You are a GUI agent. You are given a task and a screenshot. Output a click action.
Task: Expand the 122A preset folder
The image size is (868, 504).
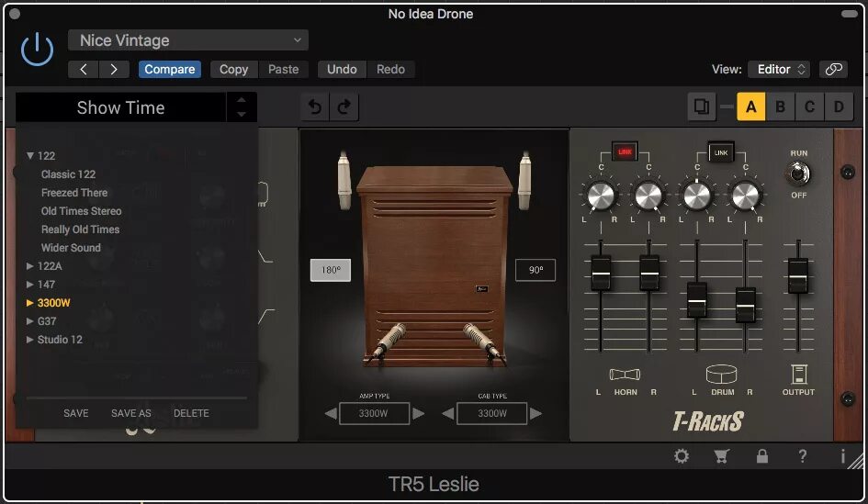tap(30, 266)
